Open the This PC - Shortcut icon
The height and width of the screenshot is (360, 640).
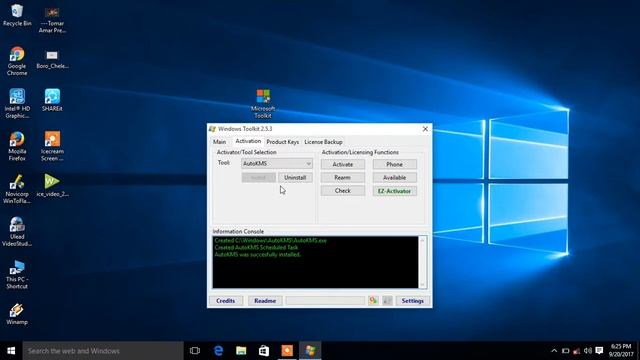[17, 274]
